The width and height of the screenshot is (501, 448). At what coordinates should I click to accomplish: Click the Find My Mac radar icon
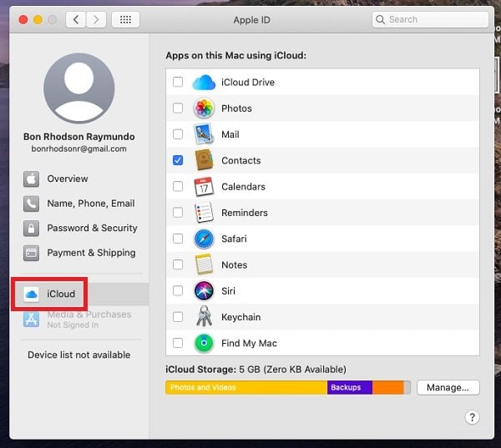click(204, 343)
